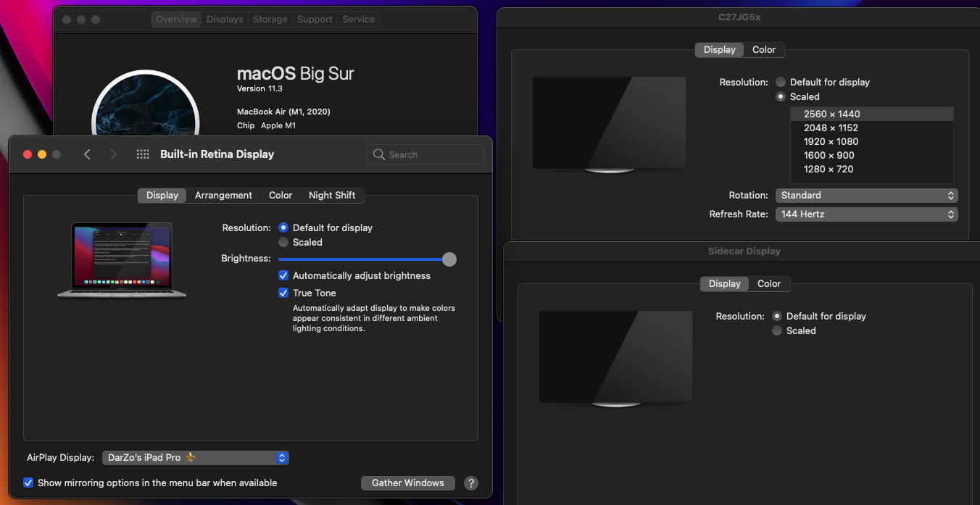Toggle Automatically adjust brightness checkbox
The height and width of the screenshot is (505, 980).
(x=283, y=275)
